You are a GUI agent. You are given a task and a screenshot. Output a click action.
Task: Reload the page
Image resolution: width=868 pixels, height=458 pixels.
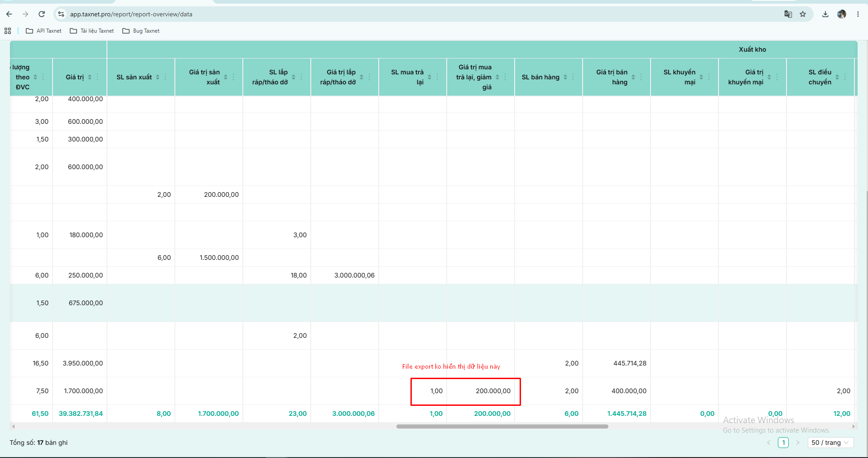pyautogui.click(x=42, y=14)
